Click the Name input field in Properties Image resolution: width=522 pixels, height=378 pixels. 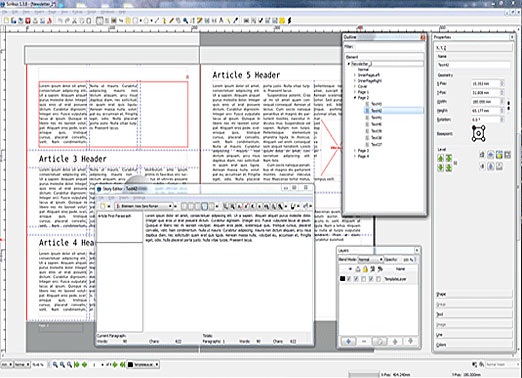click(473, 65)
